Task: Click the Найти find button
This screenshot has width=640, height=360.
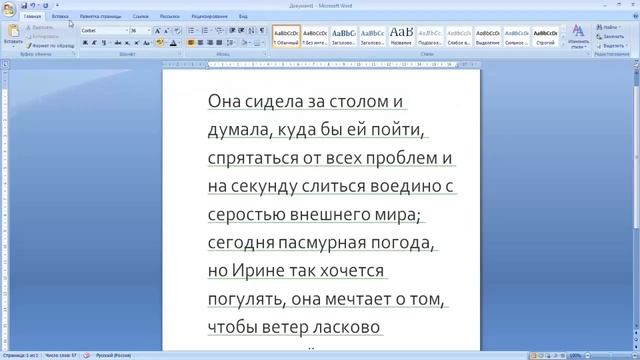Action: [608, 27]
